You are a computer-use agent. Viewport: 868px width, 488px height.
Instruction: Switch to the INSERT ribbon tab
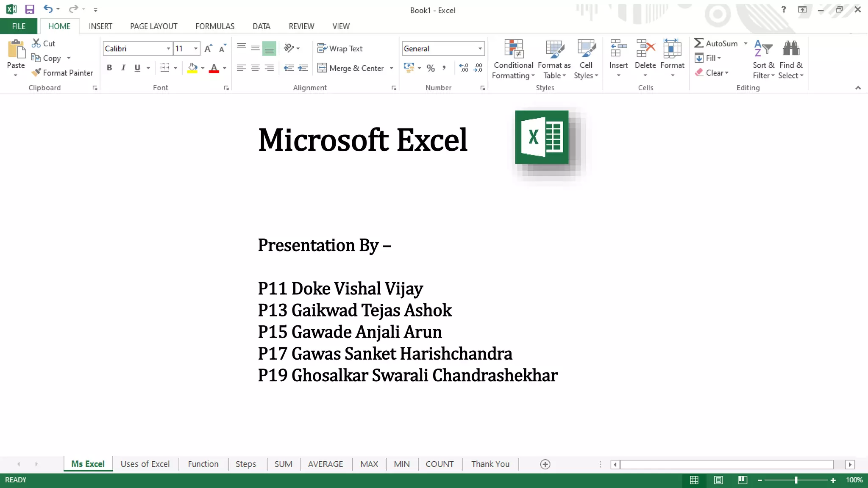point(100,26)
